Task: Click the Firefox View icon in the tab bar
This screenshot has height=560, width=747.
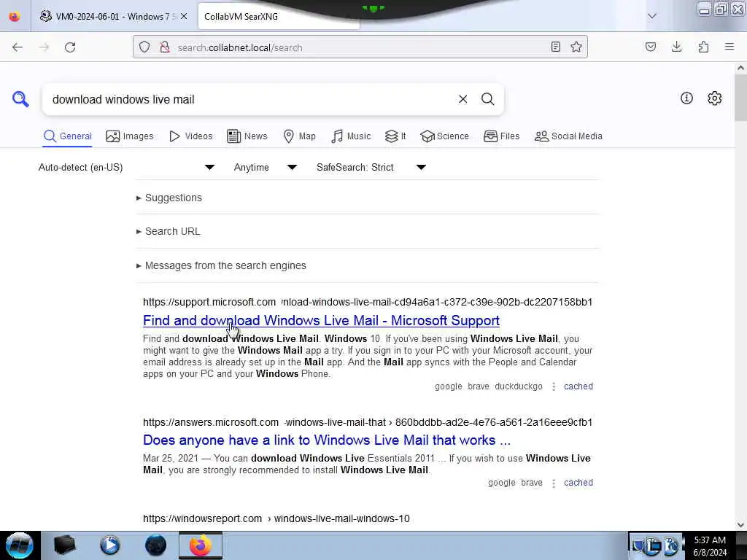Action: click(15, 16)
